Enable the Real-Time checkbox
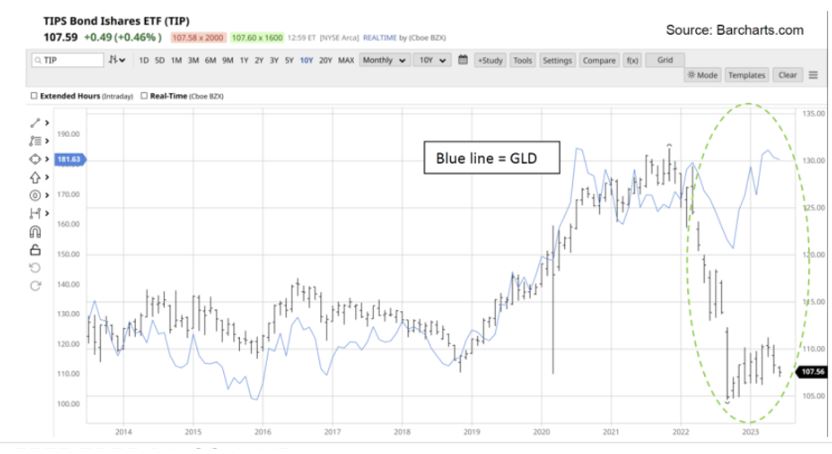Viewport: 832px width, 454px height. tap(146, 96)
